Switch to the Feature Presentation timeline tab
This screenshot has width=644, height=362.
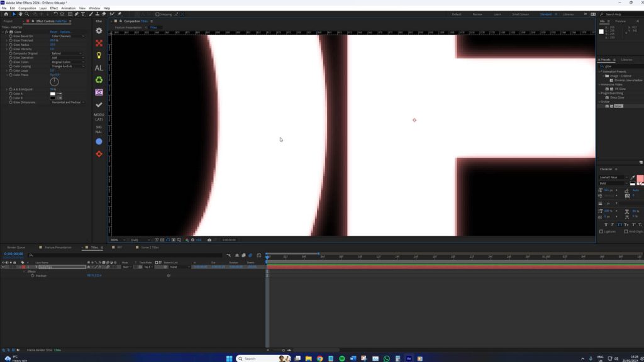pos(58,248)
